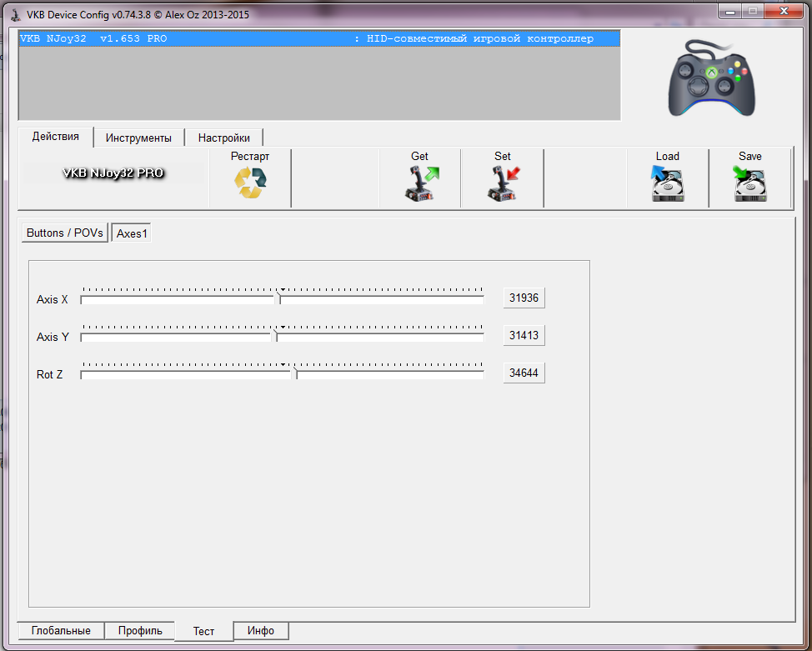Click the Axis X value 31936
The width and height of the screenshot is (812, 651).
point(524,298)
